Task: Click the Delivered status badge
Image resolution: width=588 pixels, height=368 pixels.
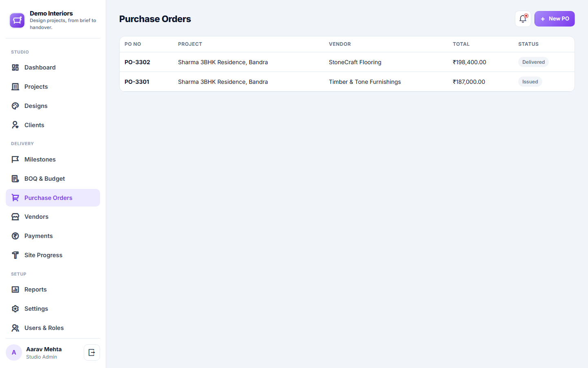Action: coord(533,62)
